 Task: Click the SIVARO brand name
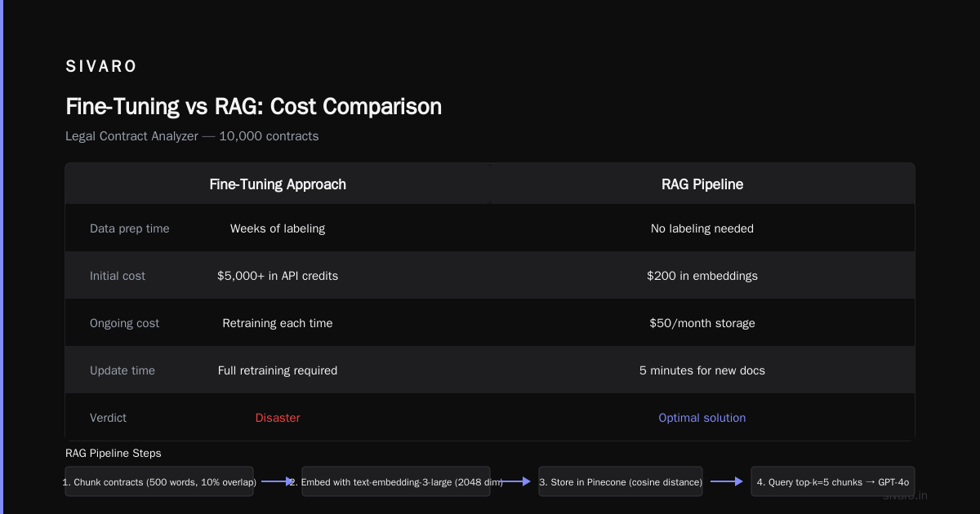tap(101, 67)
